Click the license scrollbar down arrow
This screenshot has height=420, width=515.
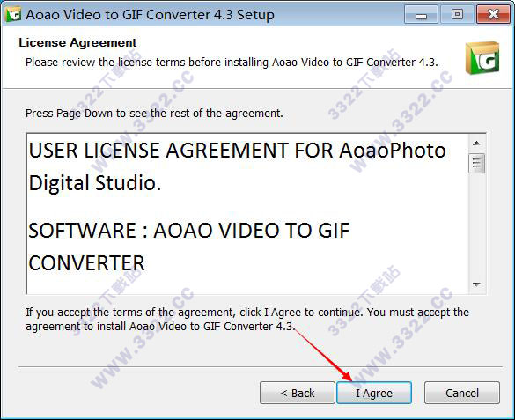476,284
